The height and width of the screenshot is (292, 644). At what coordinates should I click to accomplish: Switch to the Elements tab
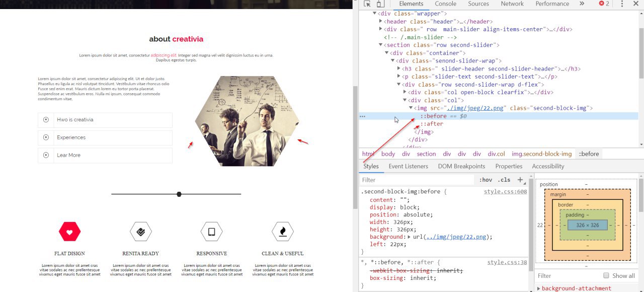tap(411, 4)
